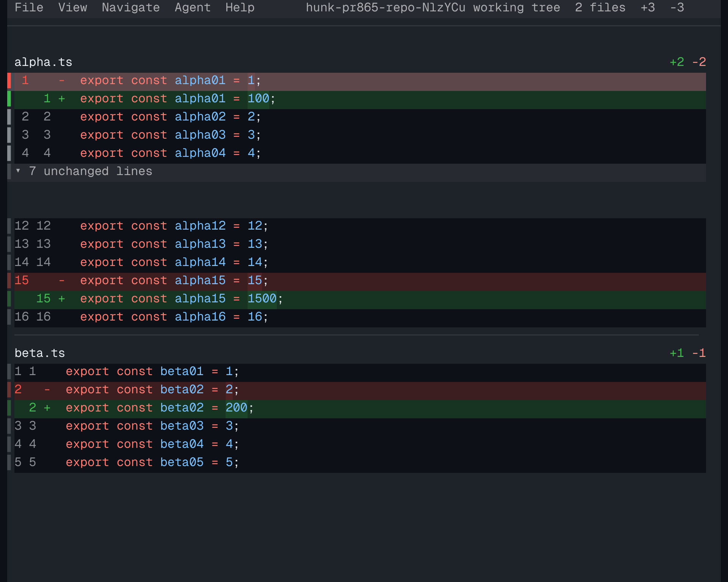Screen dimensions: 728x582
Task: Click the total +3 additions count
Action: pos(648,8)
